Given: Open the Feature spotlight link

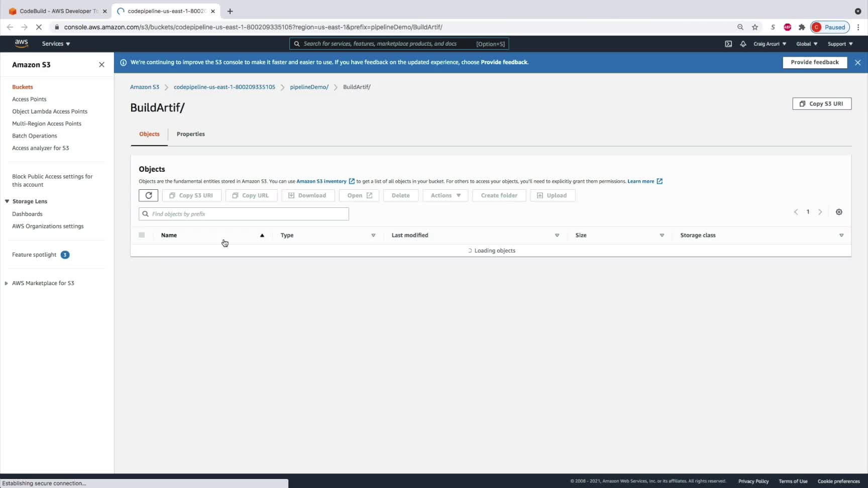Looking at the screenshot, I should pyautogui.click(x=34, y=255).
